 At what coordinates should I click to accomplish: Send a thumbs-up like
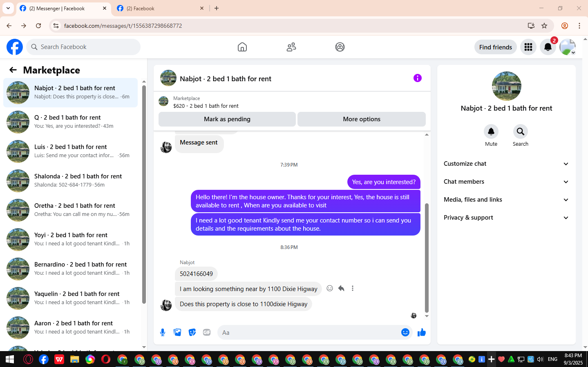tap(422, 332)
